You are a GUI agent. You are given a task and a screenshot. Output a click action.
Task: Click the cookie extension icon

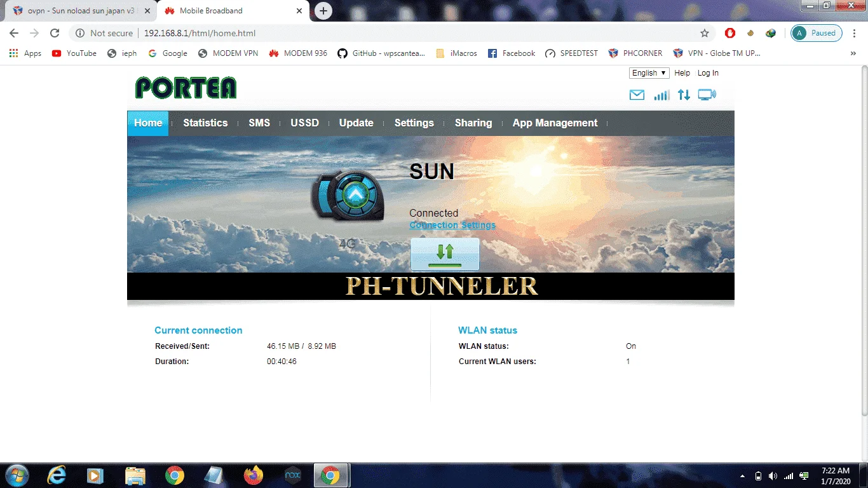click(750, 33)
